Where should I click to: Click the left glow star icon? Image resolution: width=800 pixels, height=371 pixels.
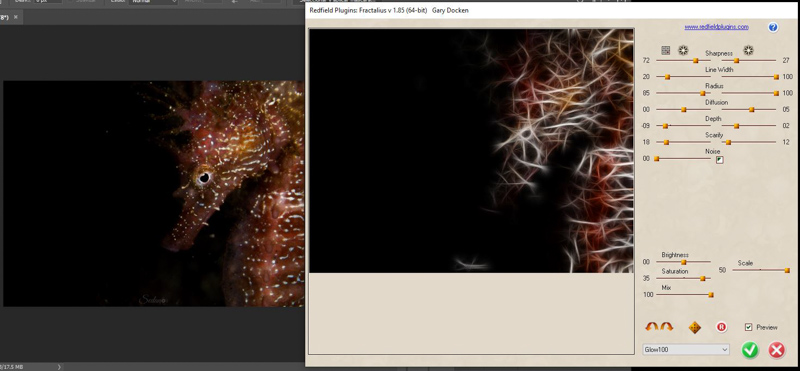pyautogui.click(x=683, y=50)
